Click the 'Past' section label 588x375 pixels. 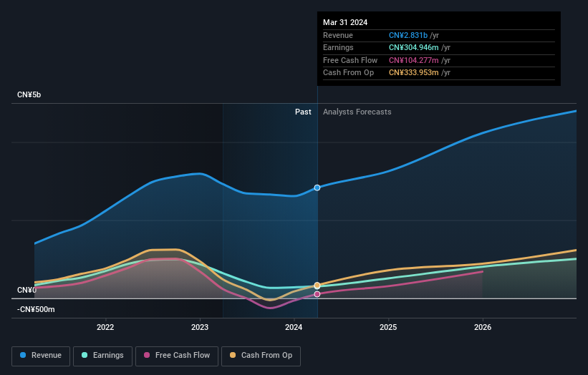(303, 112)
